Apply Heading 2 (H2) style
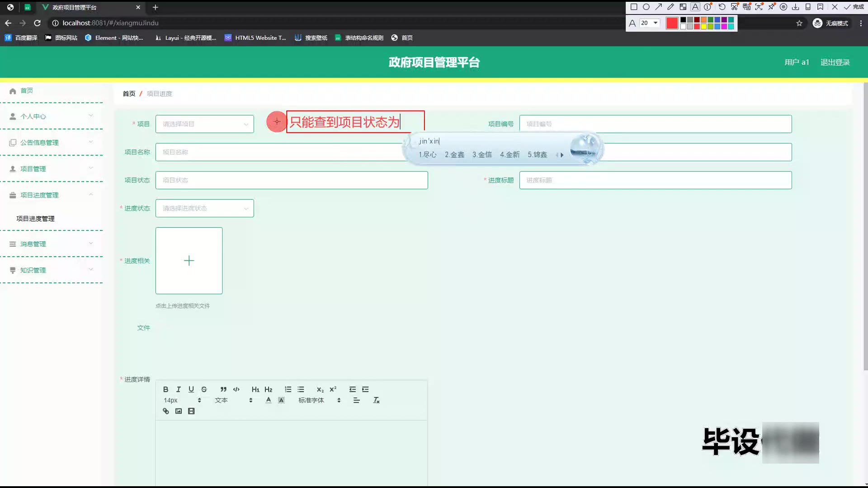This screenshot has width=868, height=488. 268,389
